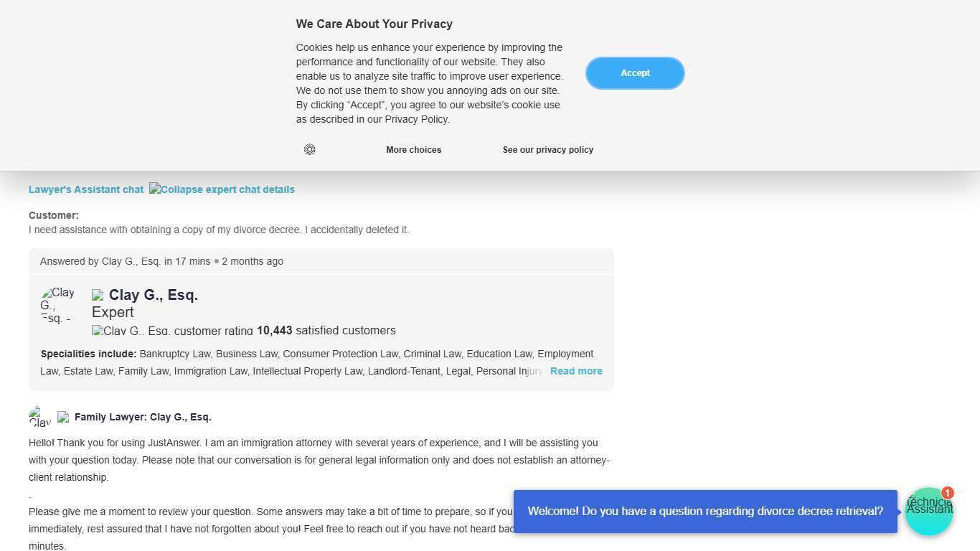
Task: Open More choices for cookies
Action: pos(413,150)
